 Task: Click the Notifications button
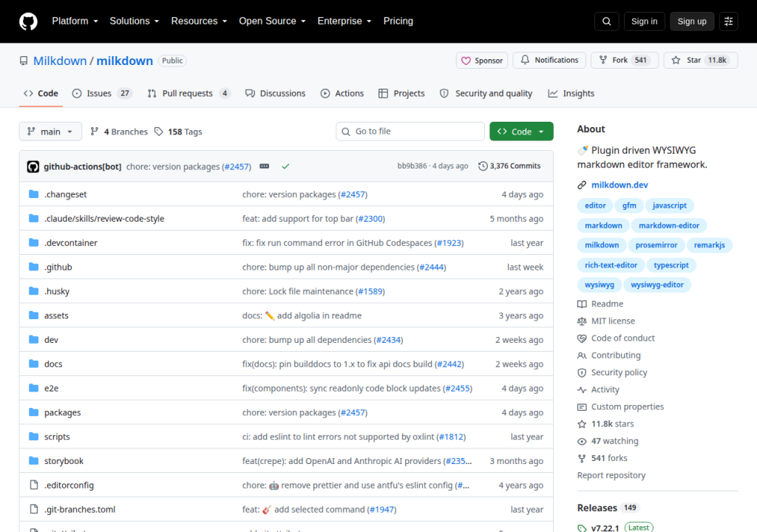pyautogui.click(x=549, y=61)
